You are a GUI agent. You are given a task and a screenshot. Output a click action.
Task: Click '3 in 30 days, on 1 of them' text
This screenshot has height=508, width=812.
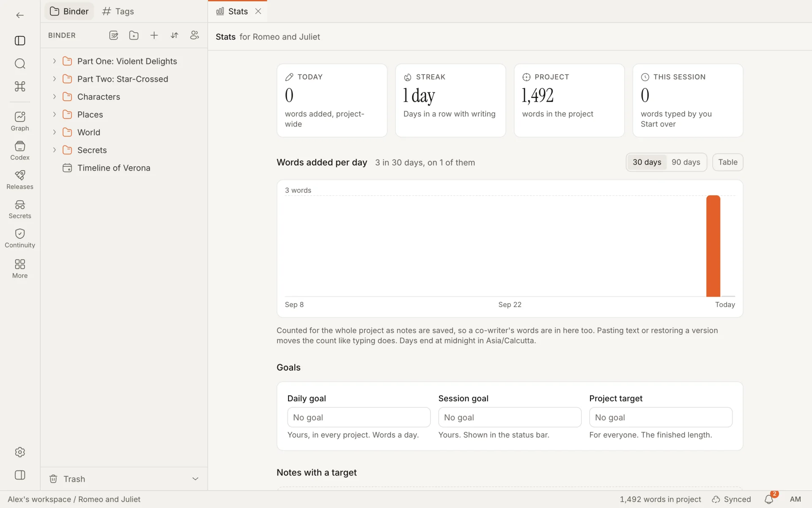point(425,163)
